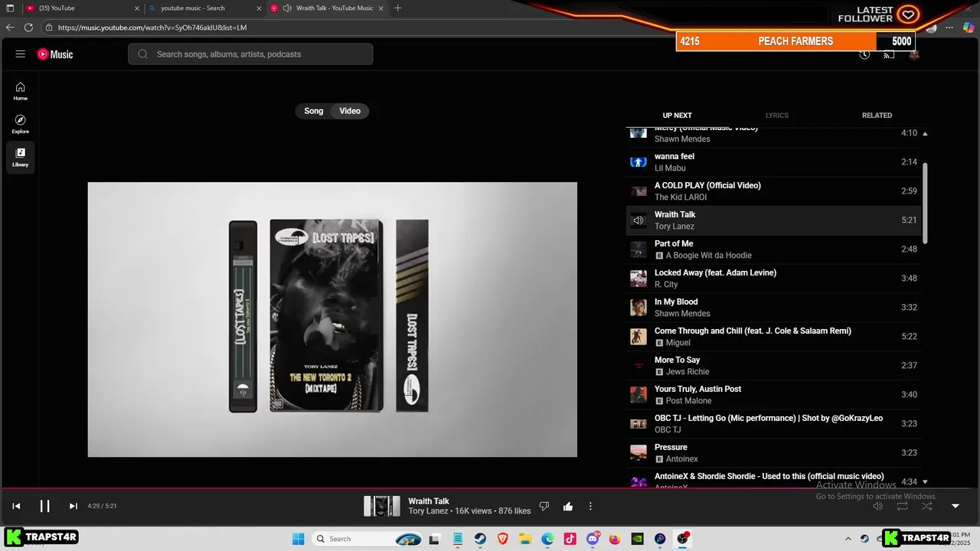The image size is (980, 551).
Task: Click the now-playing speaker icon on Wraith Talk
Action: pyautogui.click(x=638, y=220)
